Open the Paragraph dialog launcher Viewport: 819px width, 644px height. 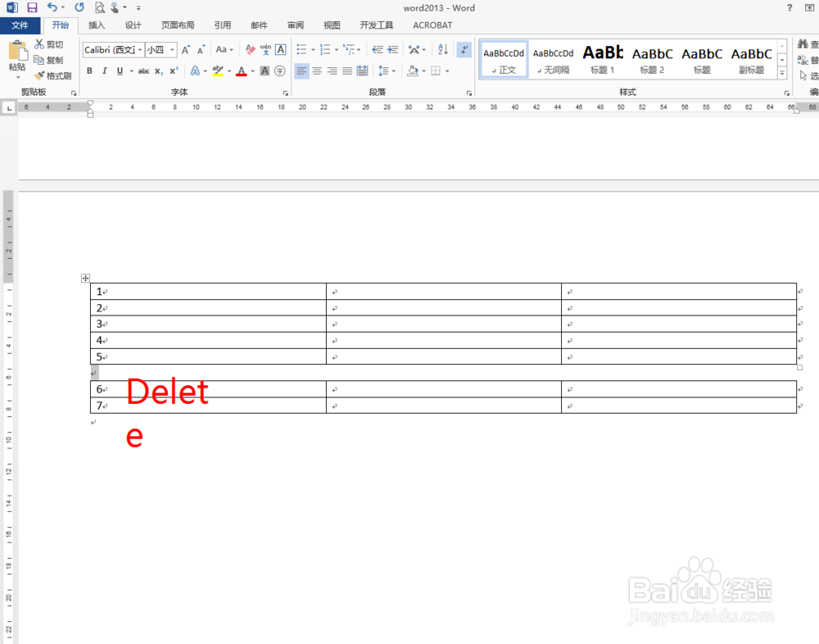[469, 93]
